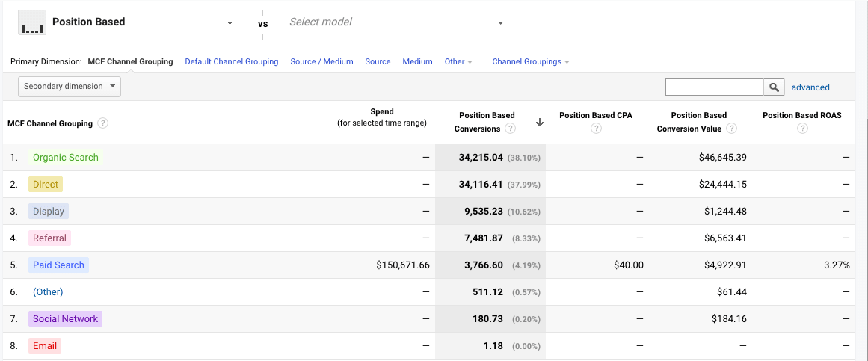Open the Channel Groupings dropdown
868x361 pixels.
tap(530, 62)
